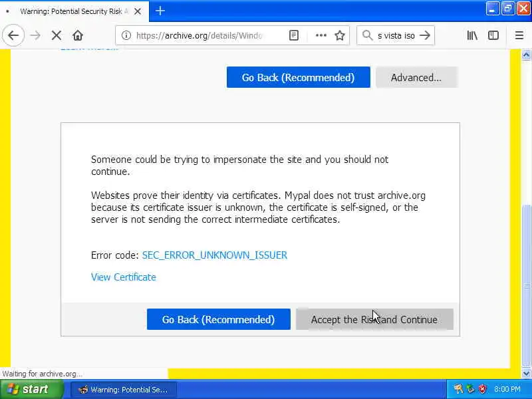Image resolution: width=532 pixels, height=399 pixels.
Task: Click the SEC_ERROR_UNKNOWN_ISSUER error code link
Action: click(215, 255)
